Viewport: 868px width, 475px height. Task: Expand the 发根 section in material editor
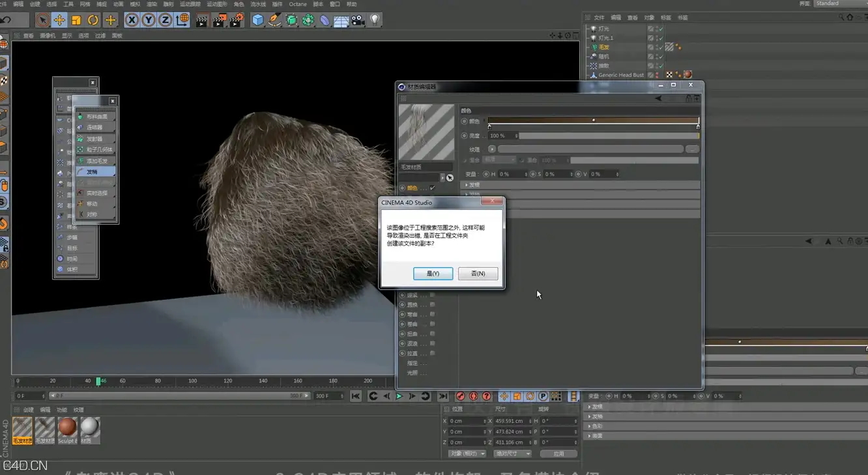[581, 185]
